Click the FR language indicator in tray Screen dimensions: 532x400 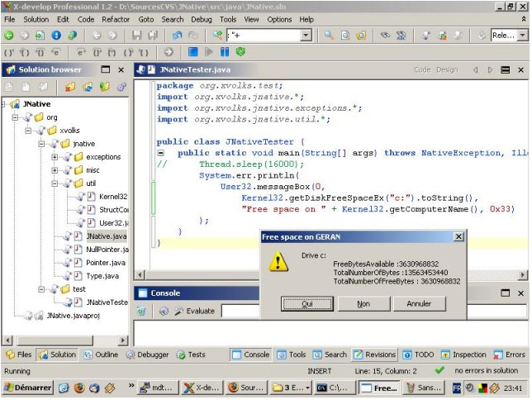coord(457,388)
